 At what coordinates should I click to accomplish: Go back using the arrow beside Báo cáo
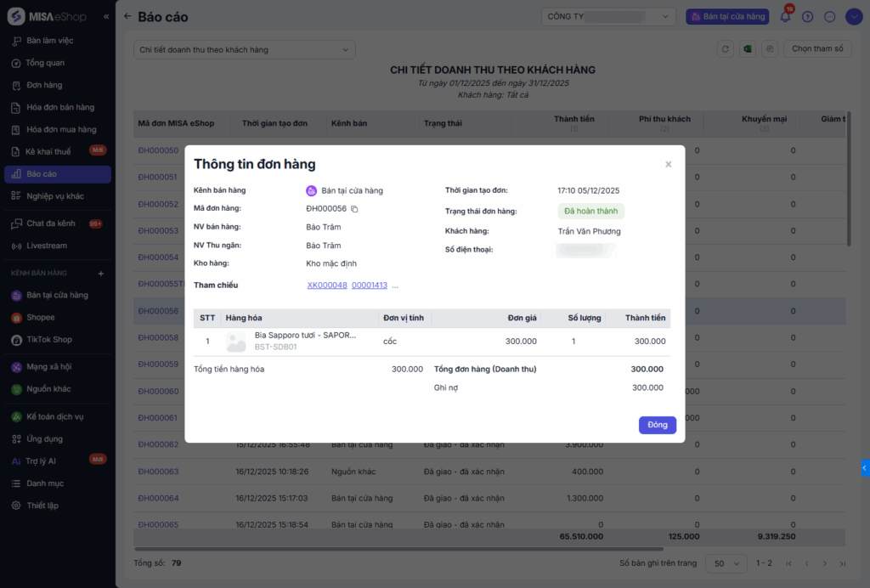click(x=127, y=17)
